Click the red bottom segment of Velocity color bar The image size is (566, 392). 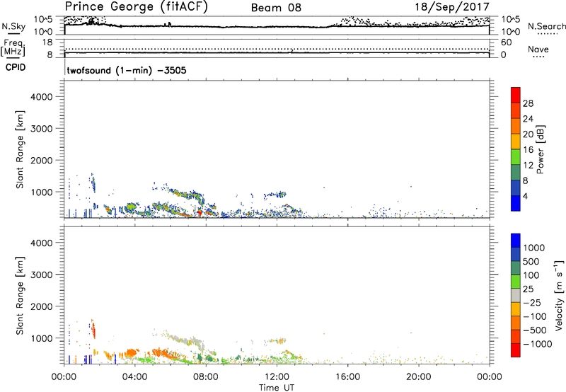tap(516, 350)
